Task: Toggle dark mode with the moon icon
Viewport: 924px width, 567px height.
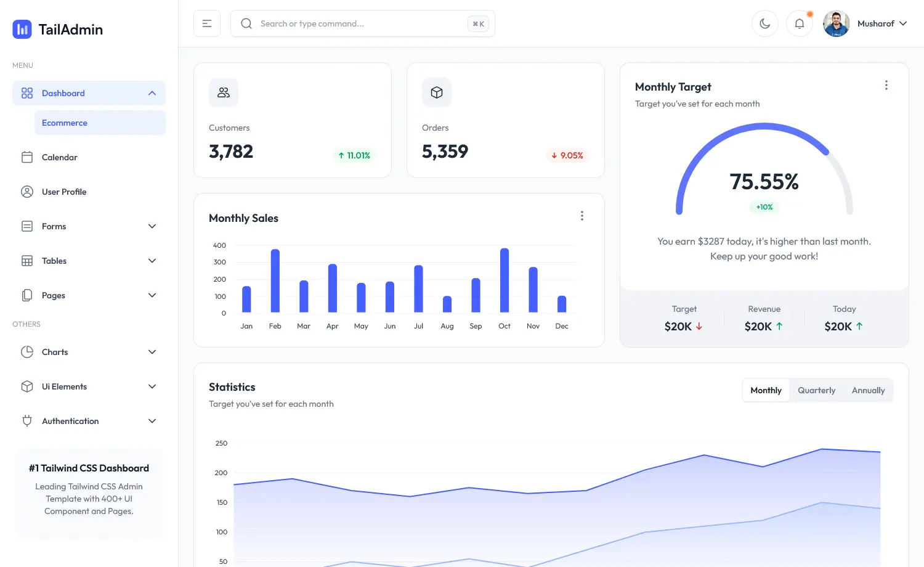Action: tap(764, 23)
